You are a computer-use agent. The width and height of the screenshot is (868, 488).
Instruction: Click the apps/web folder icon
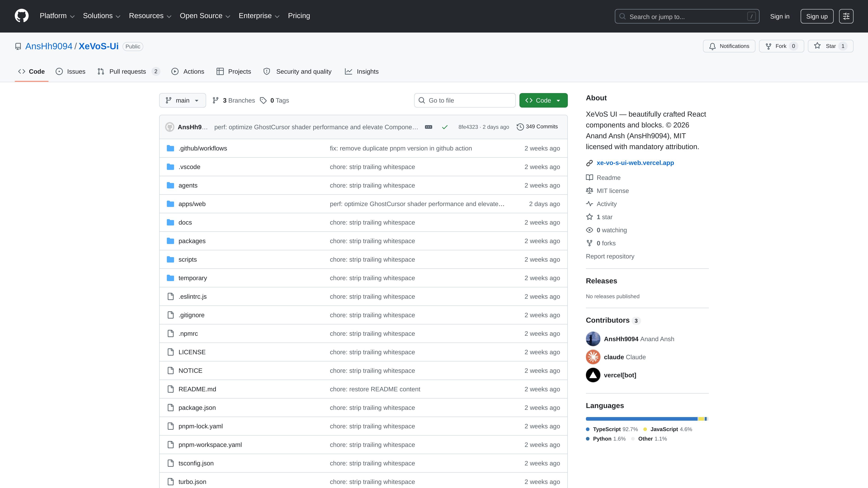pyautogui.click(x=170, y=204)
